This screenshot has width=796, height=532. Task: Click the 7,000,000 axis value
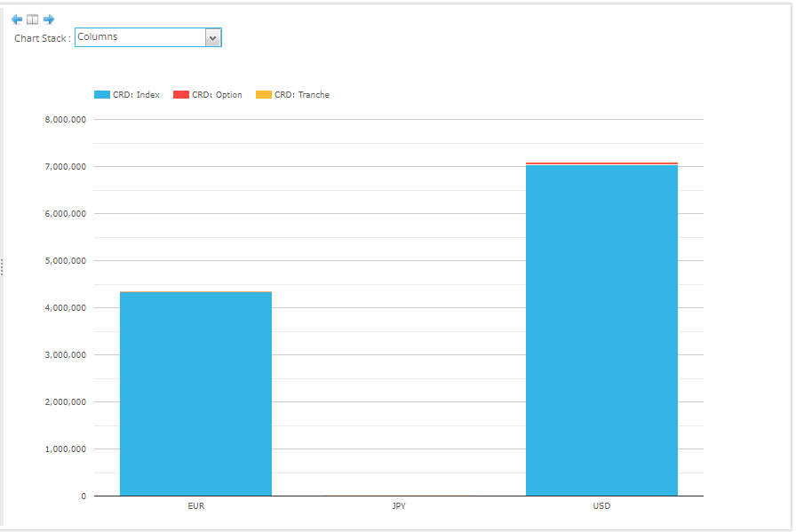pos(66,166)
